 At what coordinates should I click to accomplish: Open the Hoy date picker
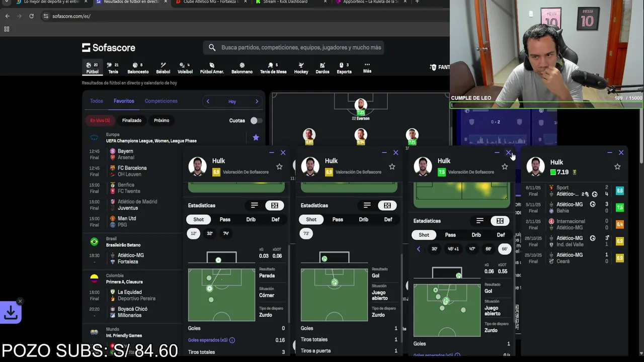point(232,102)
